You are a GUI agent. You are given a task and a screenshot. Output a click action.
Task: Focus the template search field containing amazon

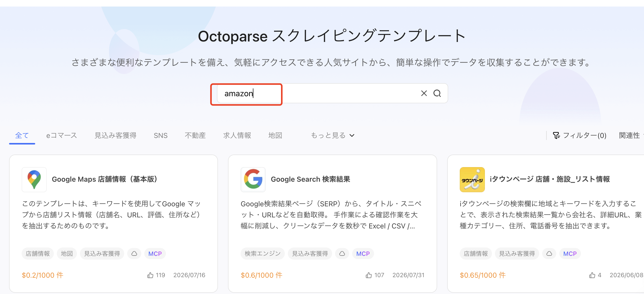point(332,93)
